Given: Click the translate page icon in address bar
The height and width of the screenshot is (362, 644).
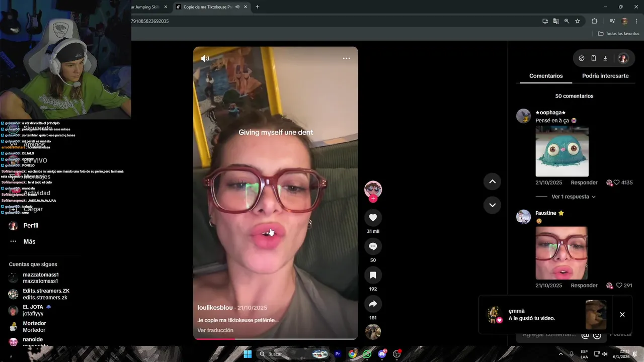Looking at the screenshot, I should click(x=556, y=21).
